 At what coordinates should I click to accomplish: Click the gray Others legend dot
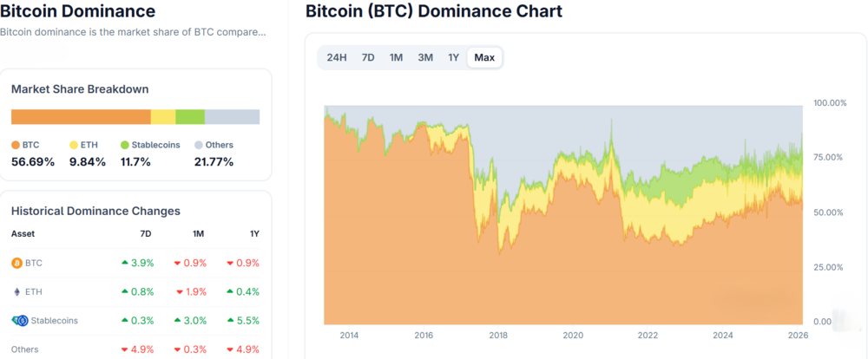[x=198, y=145]
